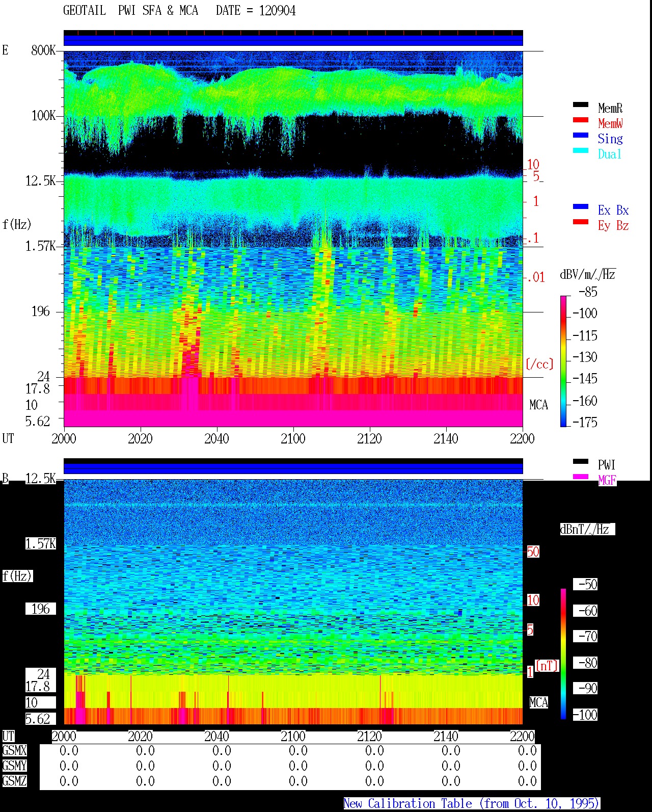
Task: Select the PWI legend label
Action: click(607, 465)
